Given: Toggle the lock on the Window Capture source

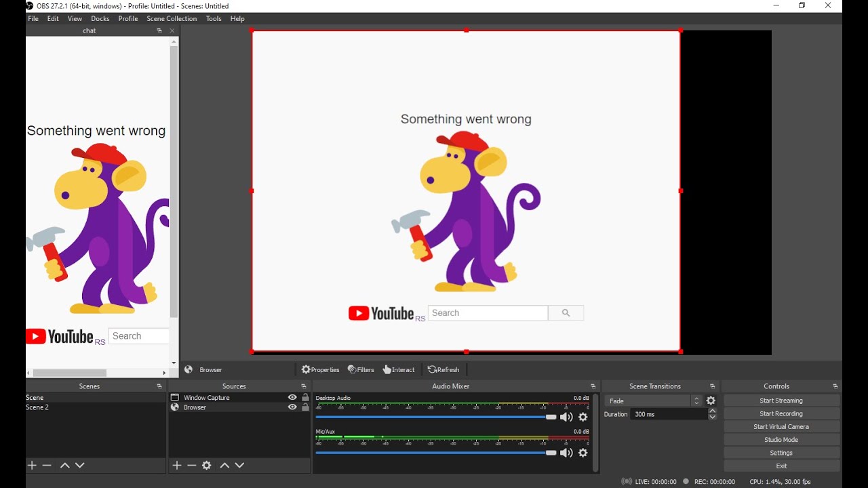Looking at the screenshot, I should [305, 398].
